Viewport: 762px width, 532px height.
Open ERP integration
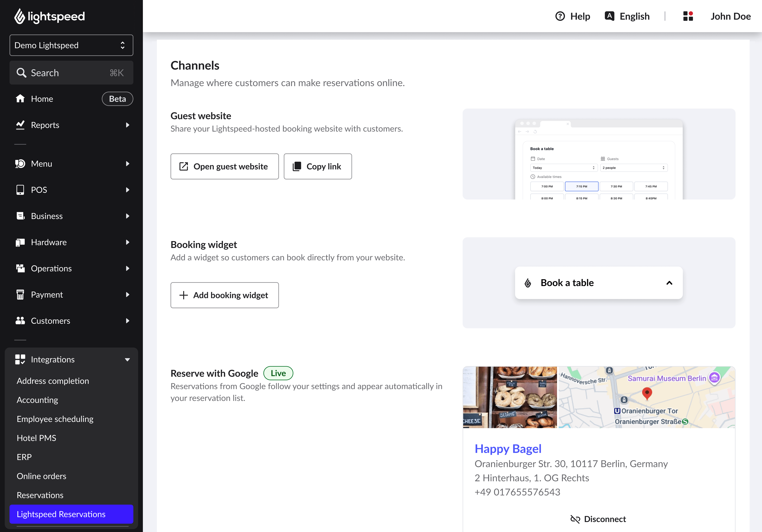[x=24, y=457]
